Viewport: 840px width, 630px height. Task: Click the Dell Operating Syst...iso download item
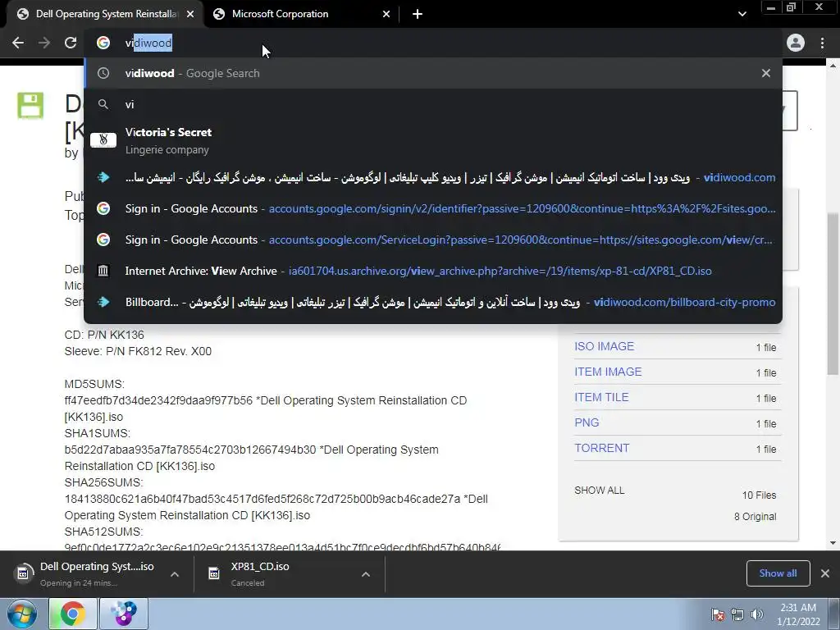tap(97, 573)
